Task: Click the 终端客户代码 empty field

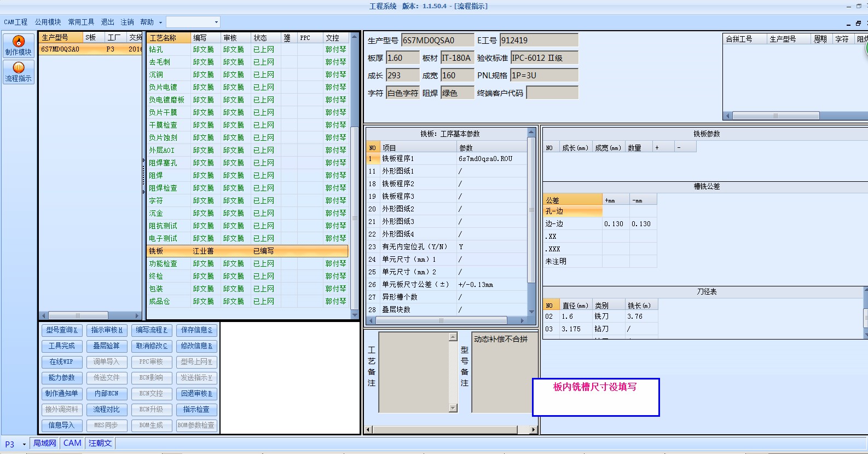Action: [x=552, y=93]
